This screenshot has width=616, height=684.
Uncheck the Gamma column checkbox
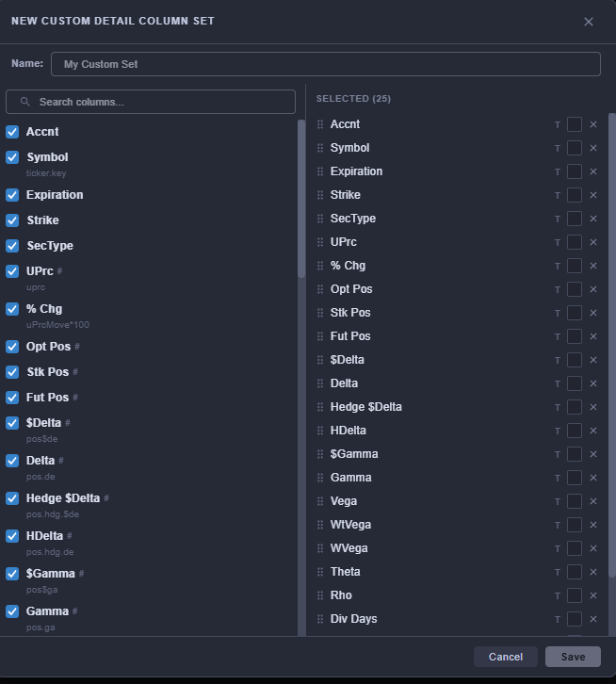(12, 611)
